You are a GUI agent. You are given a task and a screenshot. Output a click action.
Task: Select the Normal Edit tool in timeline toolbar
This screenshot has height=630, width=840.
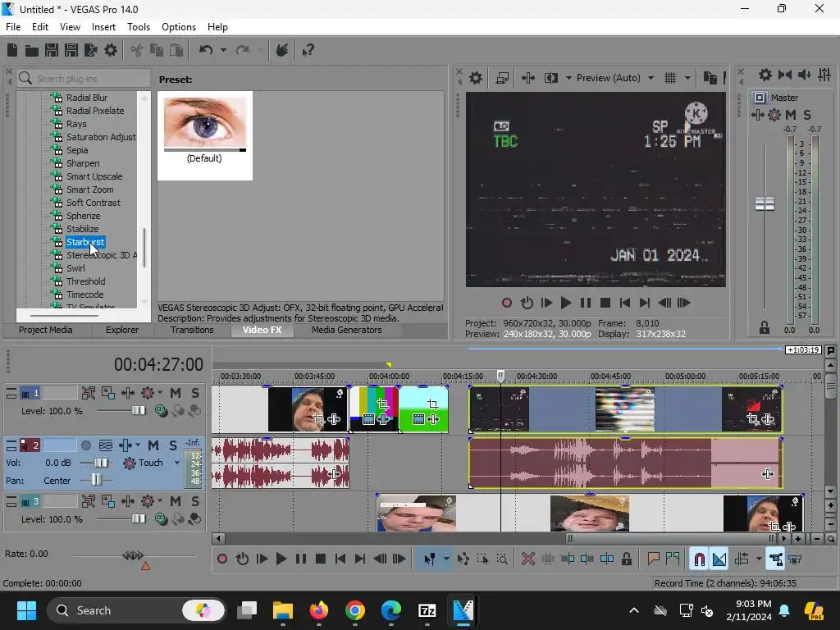(430, 559)
